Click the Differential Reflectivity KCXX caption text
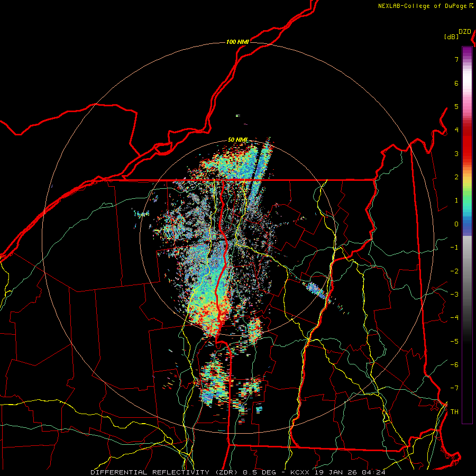The height and width of the screenshot is (476, 476). 238,472
